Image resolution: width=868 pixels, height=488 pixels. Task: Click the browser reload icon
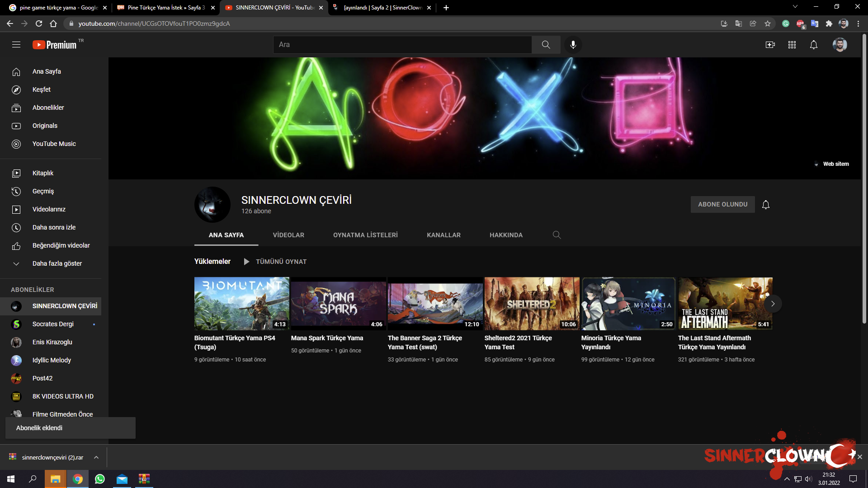tap(39, 23)
